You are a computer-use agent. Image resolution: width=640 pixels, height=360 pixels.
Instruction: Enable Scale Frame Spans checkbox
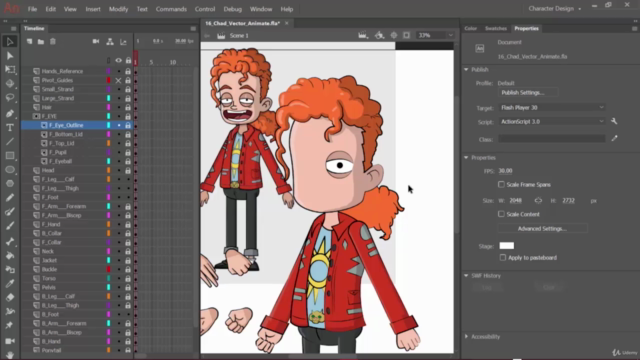pyautogui.click(x=501, y=184)
